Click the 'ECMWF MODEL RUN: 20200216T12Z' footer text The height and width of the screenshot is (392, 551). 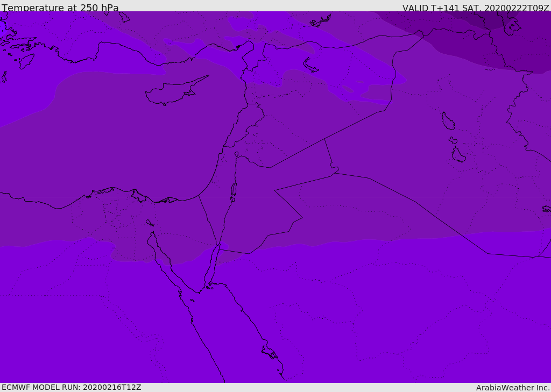(72, 387)
